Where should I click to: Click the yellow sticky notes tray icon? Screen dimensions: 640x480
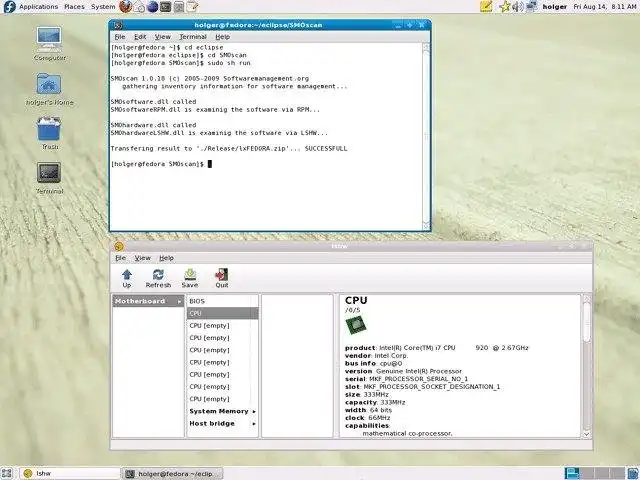point(486,7)
